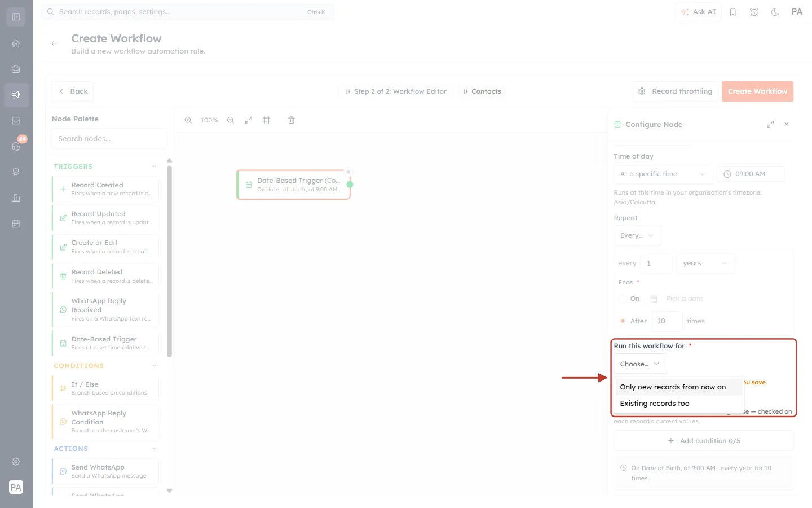This screenshot has height=508, width=812.
Task: Click the Ask AI button
Action: click(699, 12)
